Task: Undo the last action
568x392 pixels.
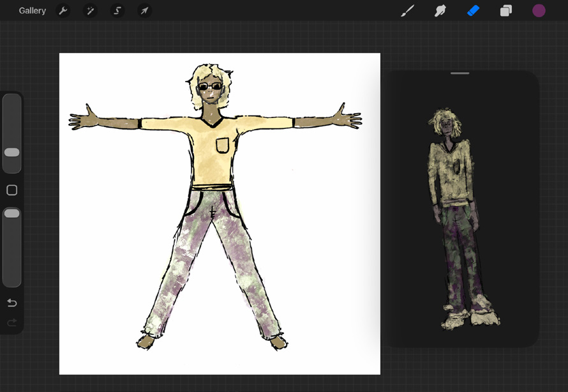Action: click(12, 303)
